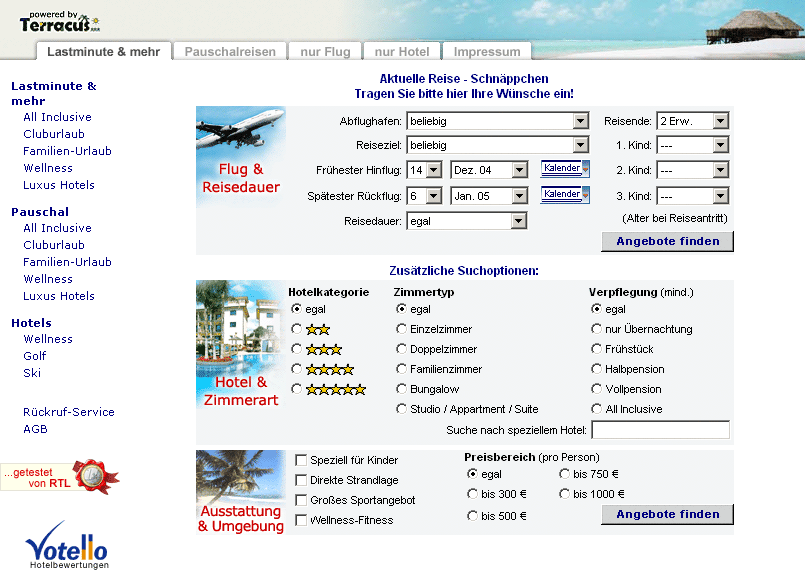Choose Doppelzimmer as Zimmertyp
805x581 pixels.
[x=402, y=349]
